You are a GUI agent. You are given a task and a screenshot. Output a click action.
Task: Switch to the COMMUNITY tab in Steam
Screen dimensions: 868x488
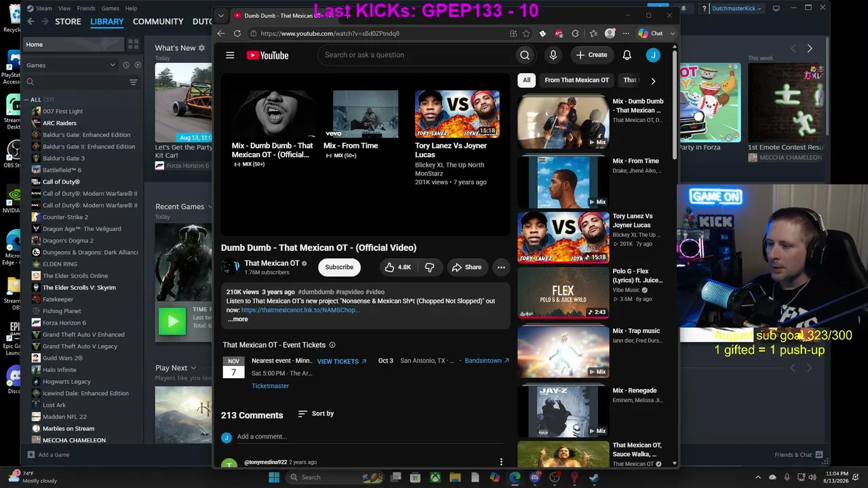[158, 22]
